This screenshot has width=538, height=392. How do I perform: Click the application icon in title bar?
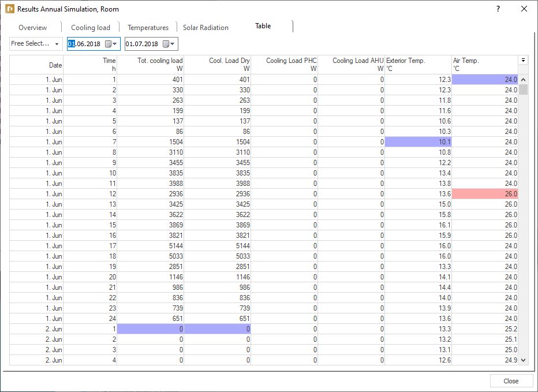[10, 9]
